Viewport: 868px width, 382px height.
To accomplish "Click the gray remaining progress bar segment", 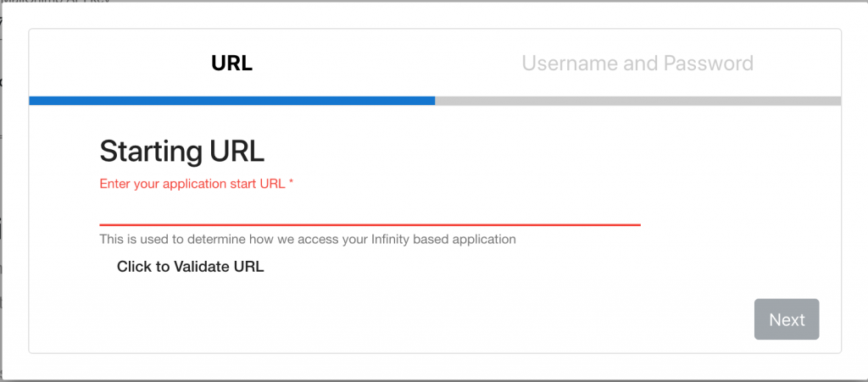I will (x=637, y=101).
